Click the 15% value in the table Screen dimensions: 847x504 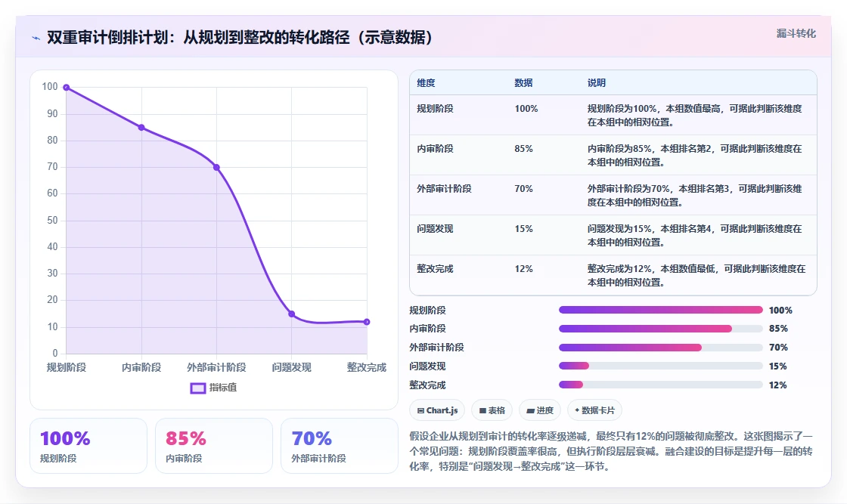coord(523,229)
